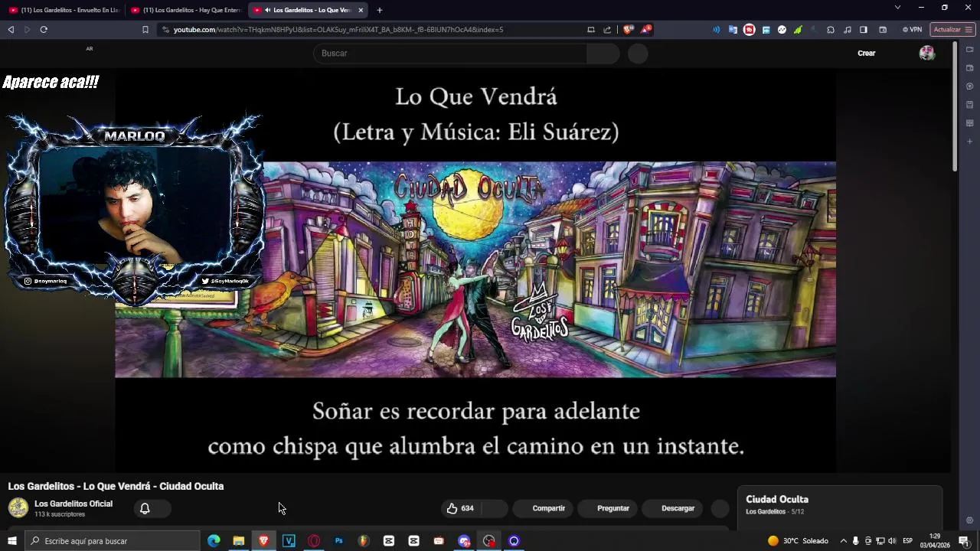Open the Windows notification center icon
Screen dimensions: 980x551
964,541
